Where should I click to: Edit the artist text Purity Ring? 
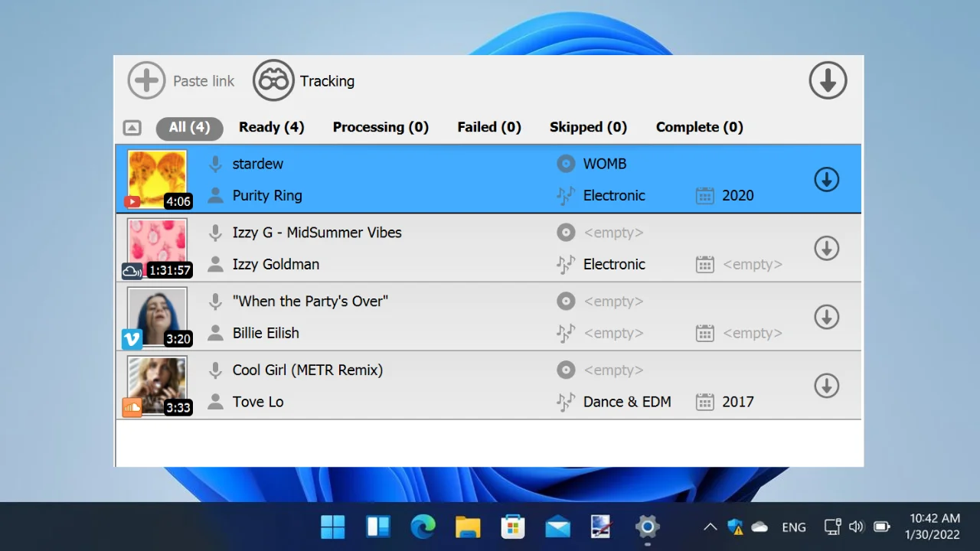coord(267,196)
